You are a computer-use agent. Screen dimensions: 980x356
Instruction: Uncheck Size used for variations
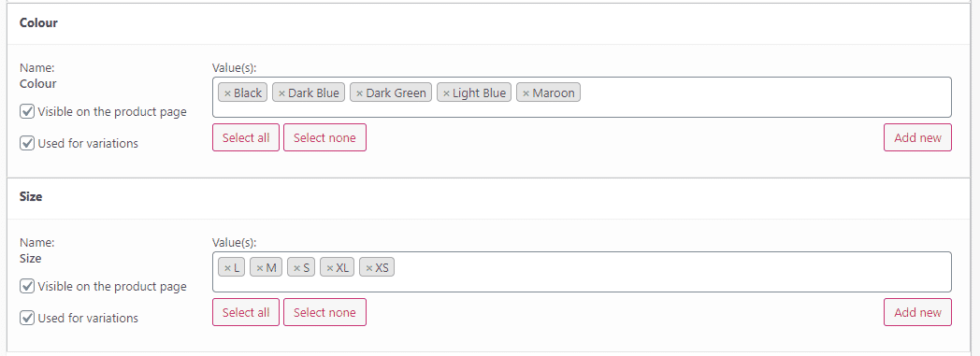[x=27, y=318]
